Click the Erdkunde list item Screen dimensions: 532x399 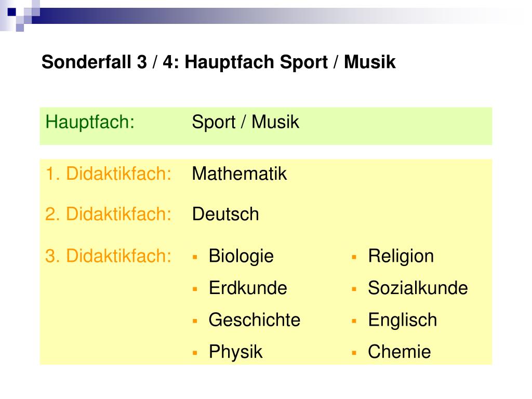(x=248, y=288)
